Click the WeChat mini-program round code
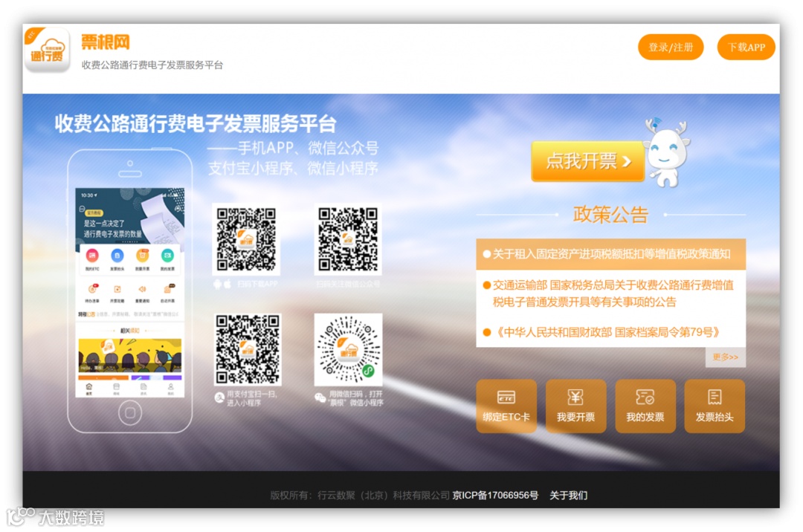The image size is (803, 532). [348, 349]
